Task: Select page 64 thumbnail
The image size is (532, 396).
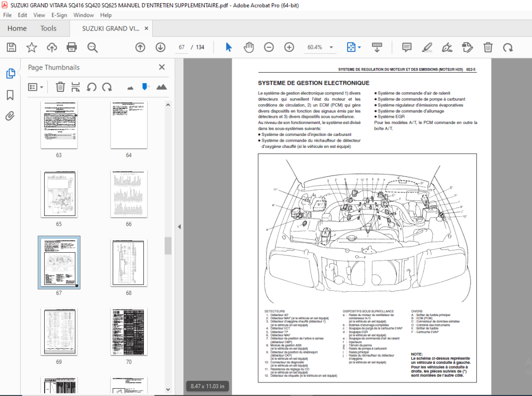Action: [129, 125]
